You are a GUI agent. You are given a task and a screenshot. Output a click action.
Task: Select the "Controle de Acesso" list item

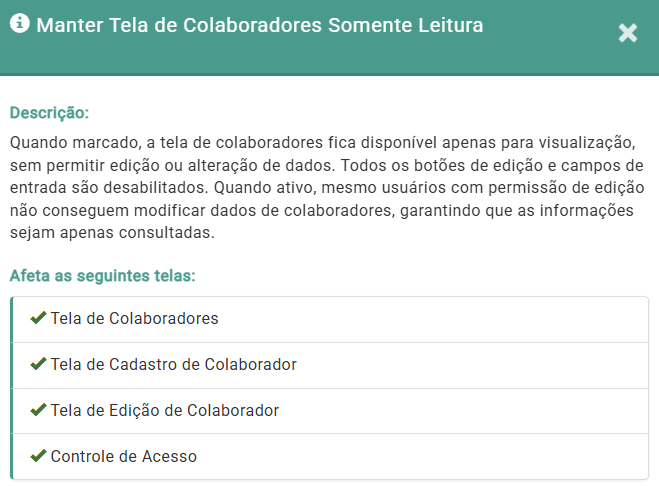123,457
